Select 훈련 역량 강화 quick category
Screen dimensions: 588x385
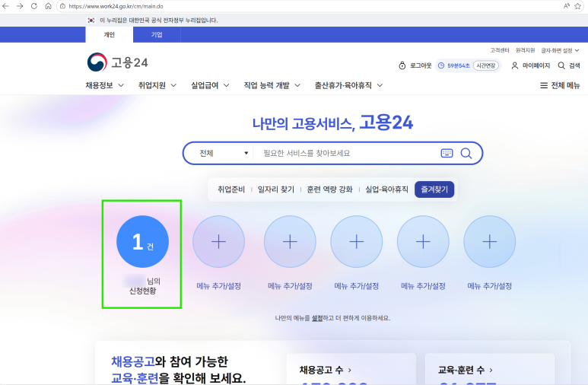330,189
